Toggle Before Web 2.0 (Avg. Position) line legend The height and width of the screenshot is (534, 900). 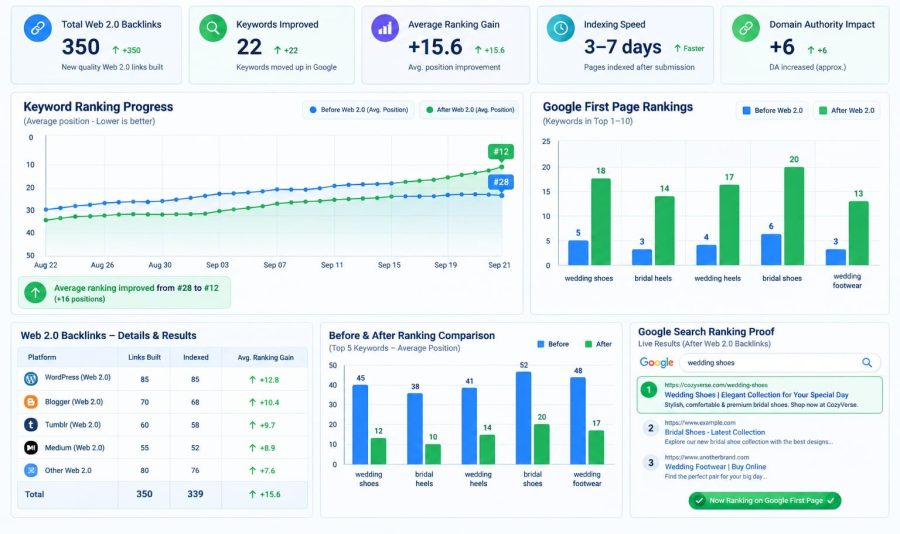pyautogui.click(x=359, y=110)
